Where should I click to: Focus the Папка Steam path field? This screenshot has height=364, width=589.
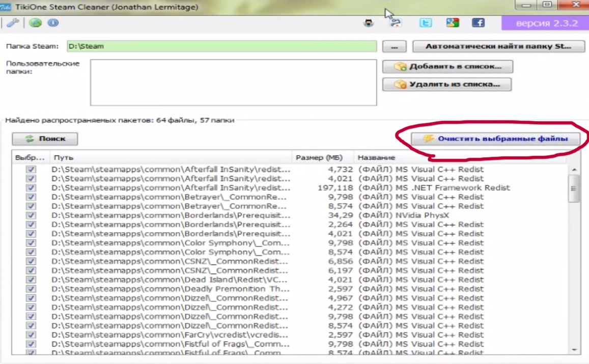(x=221, y=46)
